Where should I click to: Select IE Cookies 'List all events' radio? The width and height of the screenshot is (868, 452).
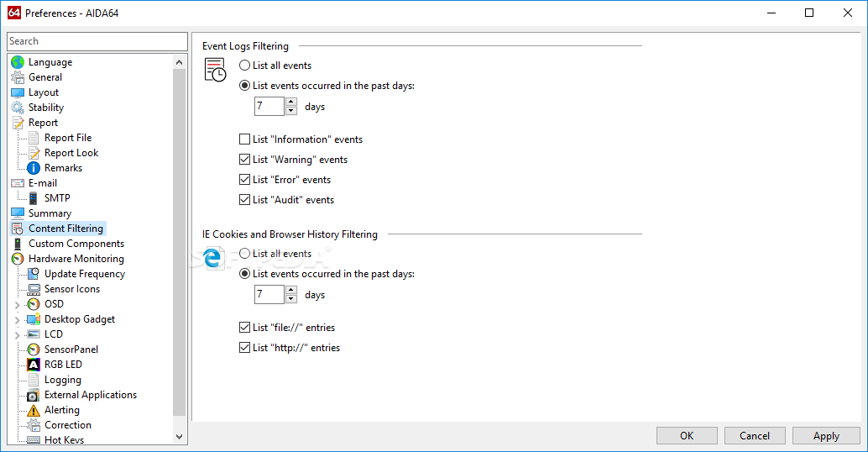pos(244,254)
